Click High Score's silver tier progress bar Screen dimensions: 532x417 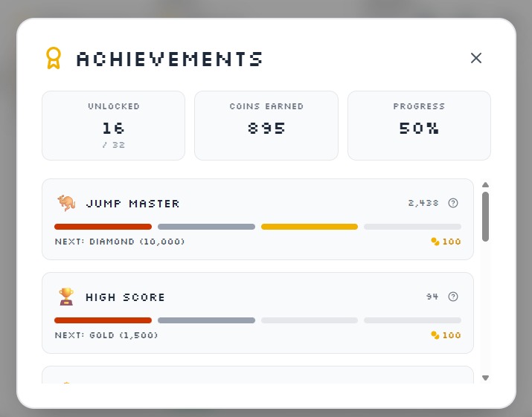pos(206,320)
